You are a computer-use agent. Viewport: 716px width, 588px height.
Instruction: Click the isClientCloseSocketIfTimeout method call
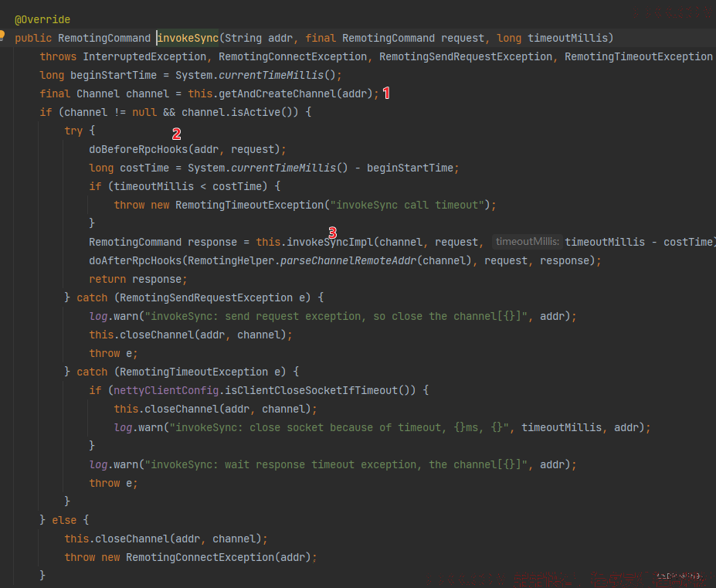click(x=311, y=391)
